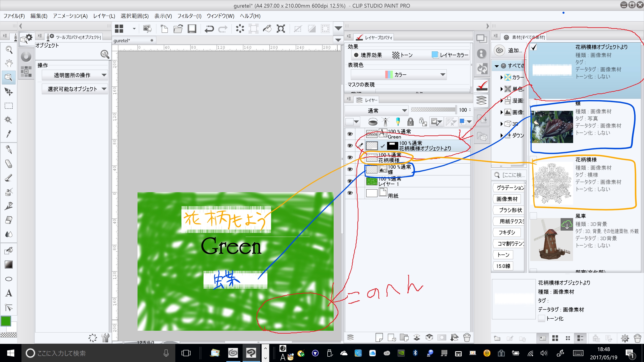The width and height of the screenshot is (644, 362).
Task: Click the Open file folder icon
Action: (x=178, y=29)
